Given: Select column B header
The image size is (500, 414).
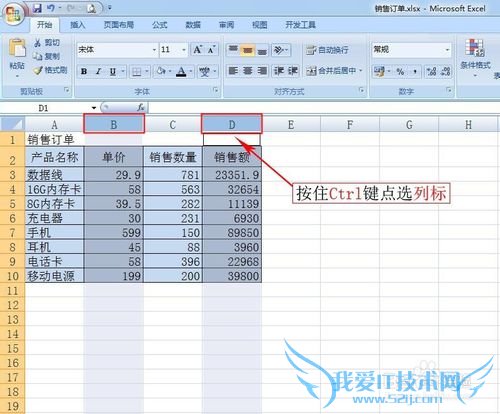Looking at the screenshot, I should [114, 125].
